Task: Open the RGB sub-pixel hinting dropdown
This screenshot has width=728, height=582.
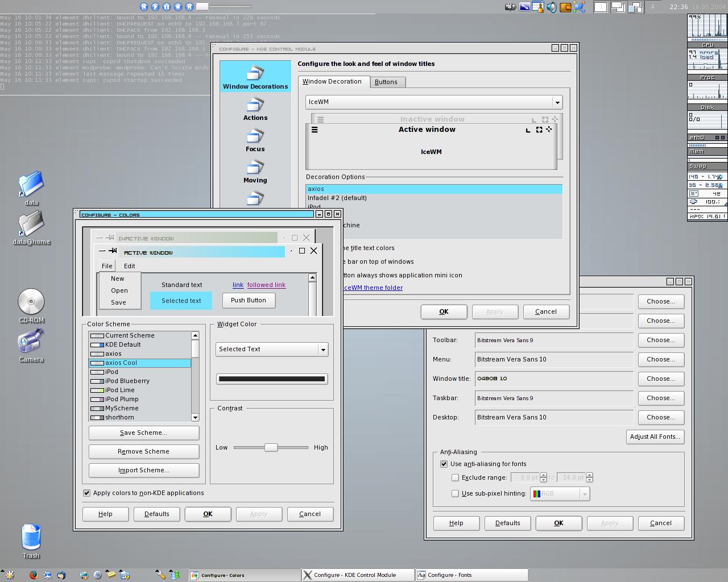Action: [x=560, y=494]
